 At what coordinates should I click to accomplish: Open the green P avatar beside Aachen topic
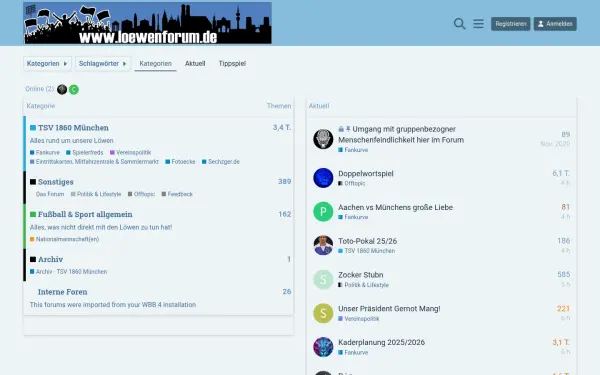pyautogui.click(x=323, y=212)
